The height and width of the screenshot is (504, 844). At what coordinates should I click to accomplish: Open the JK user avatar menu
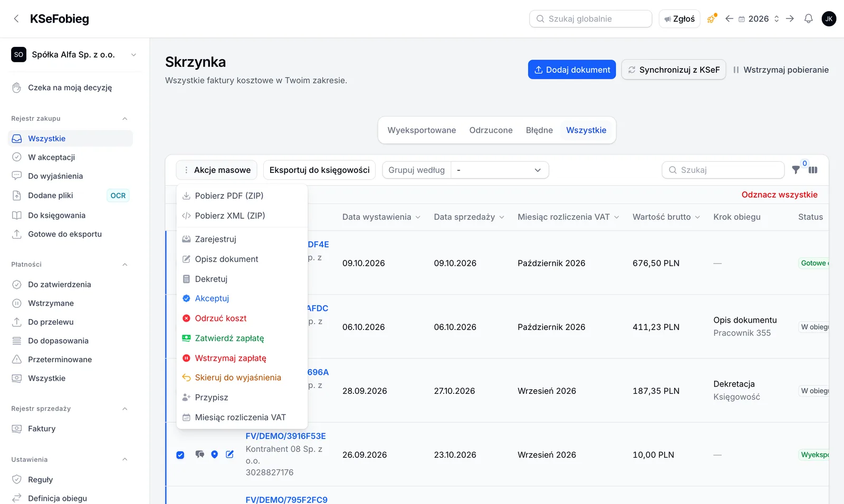pyautogui.click(x=829, y=19)
